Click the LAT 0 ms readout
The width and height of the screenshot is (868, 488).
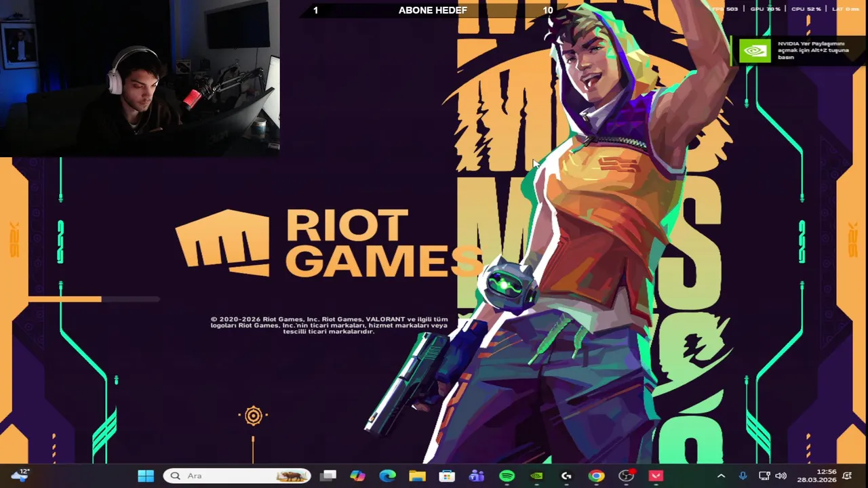tap(845, 9)
